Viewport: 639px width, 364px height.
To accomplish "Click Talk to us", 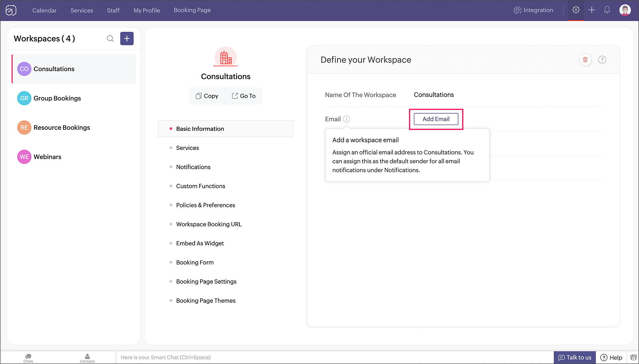I will pyautogui.click(x=575, y=358).
